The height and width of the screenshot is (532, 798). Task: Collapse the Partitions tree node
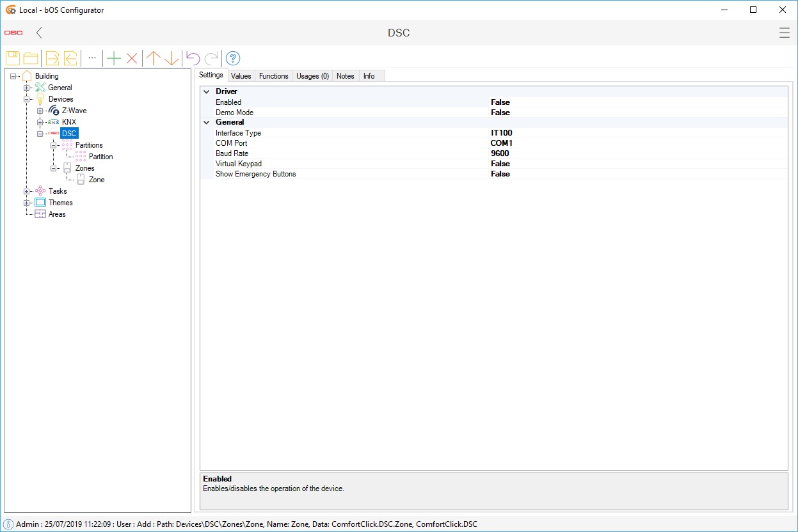point(54,145)
